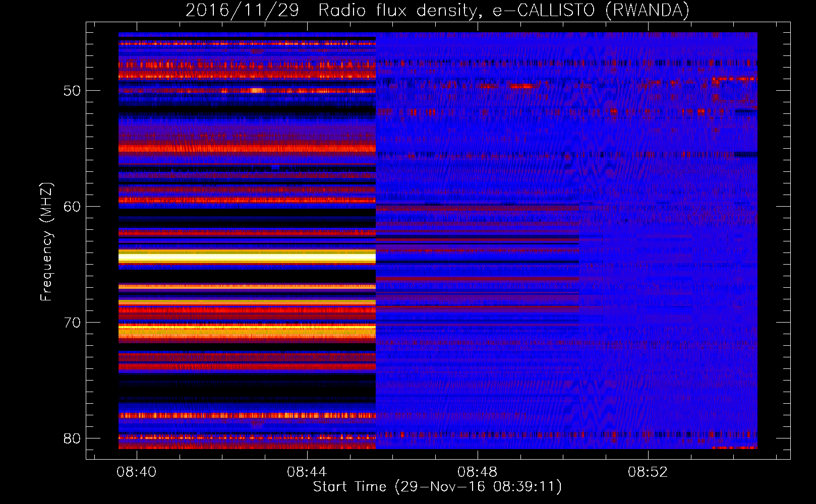This screenshot has height=504, width=816.
Task: Select the 60 frequency tick label
Action: [72, 207]
